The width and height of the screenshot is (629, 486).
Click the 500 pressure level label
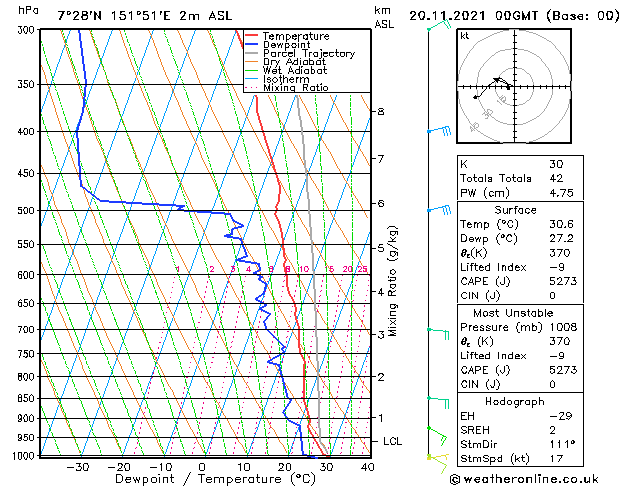click(28, 211)
